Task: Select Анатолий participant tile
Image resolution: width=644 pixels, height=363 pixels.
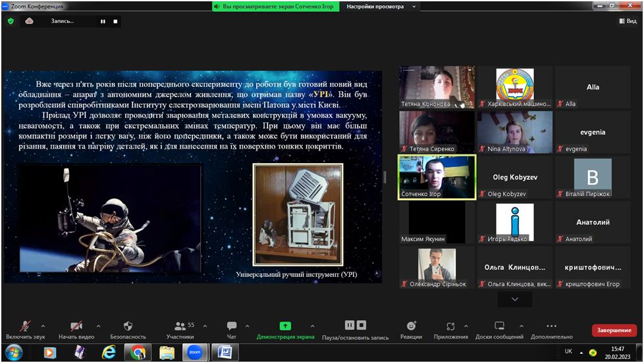Action: (593, 222)
